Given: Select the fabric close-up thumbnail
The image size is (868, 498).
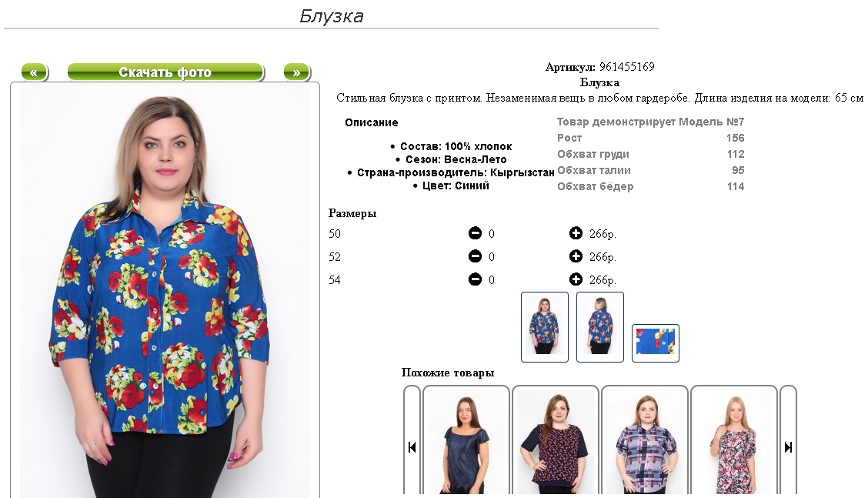Looking at the screenshot, I should (x=656, y=343).
